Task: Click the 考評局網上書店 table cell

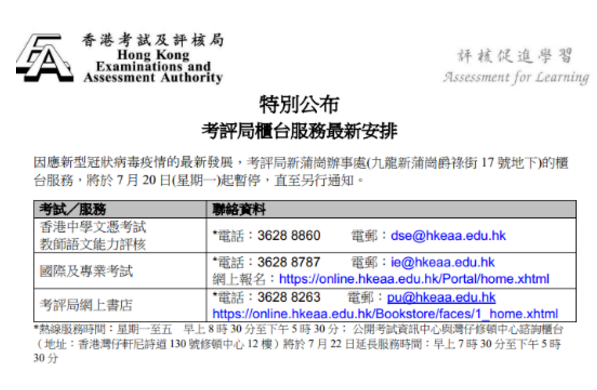Action: coord(86,305)
